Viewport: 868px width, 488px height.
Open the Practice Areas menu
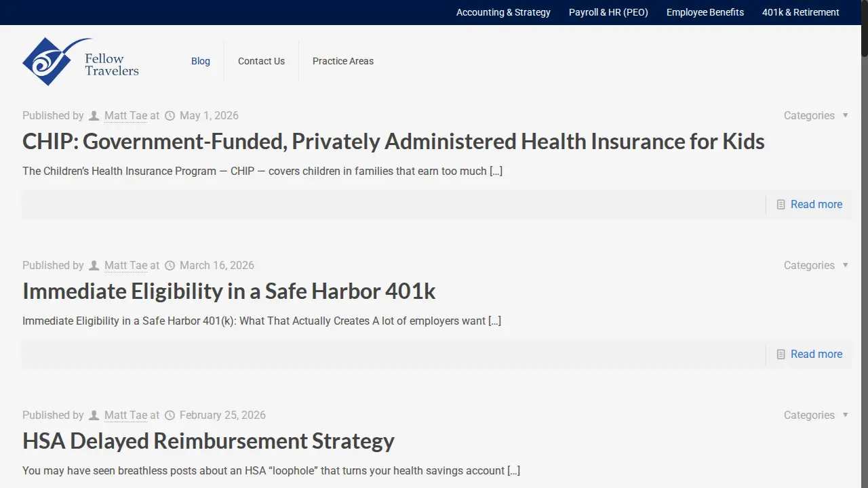coord(343,61)
